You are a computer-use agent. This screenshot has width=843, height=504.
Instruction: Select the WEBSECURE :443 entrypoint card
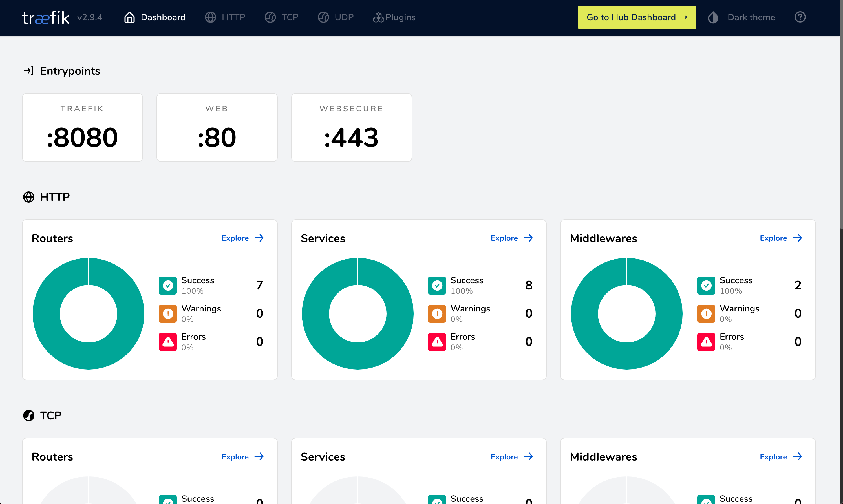tap(352, 127)
